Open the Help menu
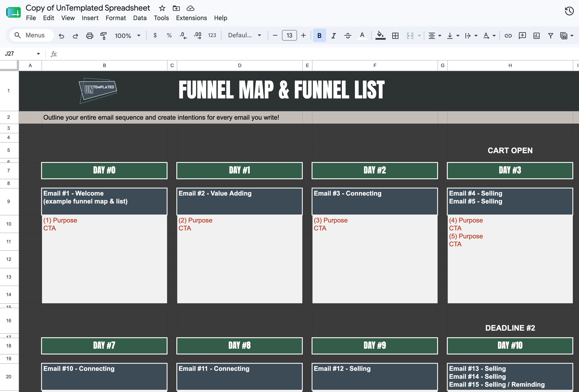This screenshot has height=392, width=579. click(x=221, y=18)
